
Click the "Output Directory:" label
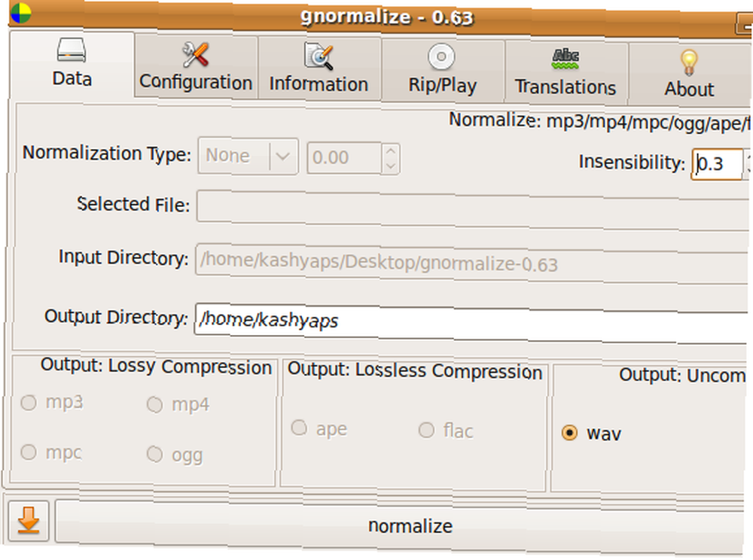click(116, 317)
